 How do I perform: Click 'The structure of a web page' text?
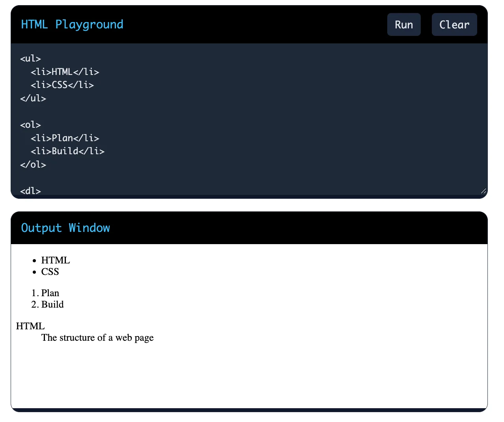[x=97, y=338]
